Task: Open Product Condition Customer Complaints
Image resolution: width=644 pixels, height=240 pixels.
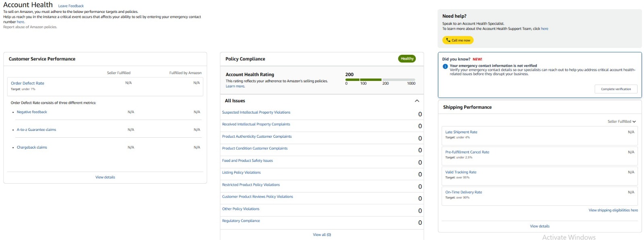Action: click(255, 148)
